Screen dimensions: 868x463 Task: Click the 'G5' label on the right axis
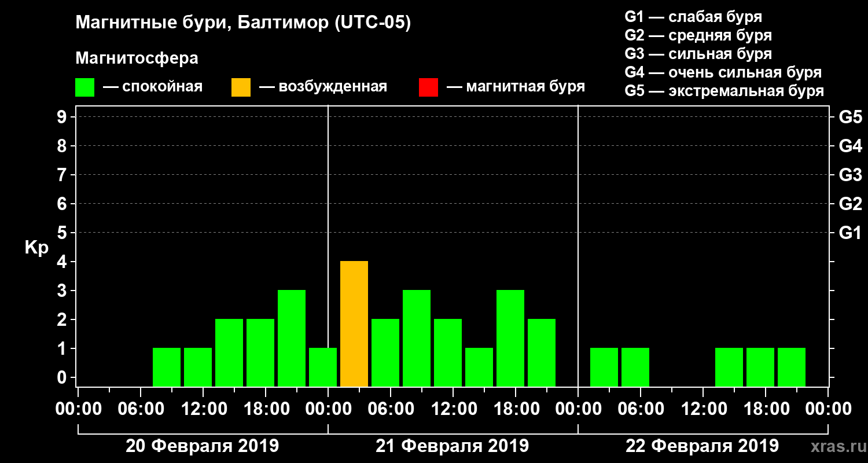pyautogui.click(x=850, y=117)
